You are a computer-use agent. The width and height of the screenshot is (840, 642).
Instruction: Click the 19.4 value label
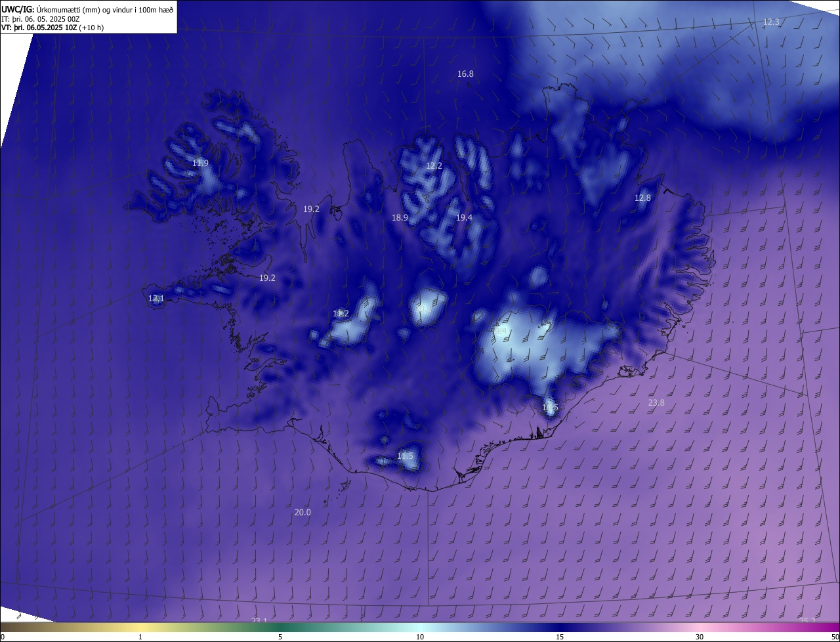[x=464, y=218]
